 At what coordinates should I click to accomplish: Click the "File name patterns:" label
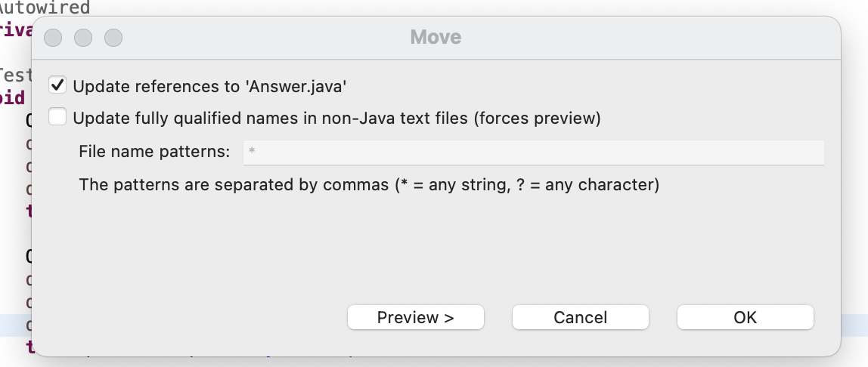[154, 152]
